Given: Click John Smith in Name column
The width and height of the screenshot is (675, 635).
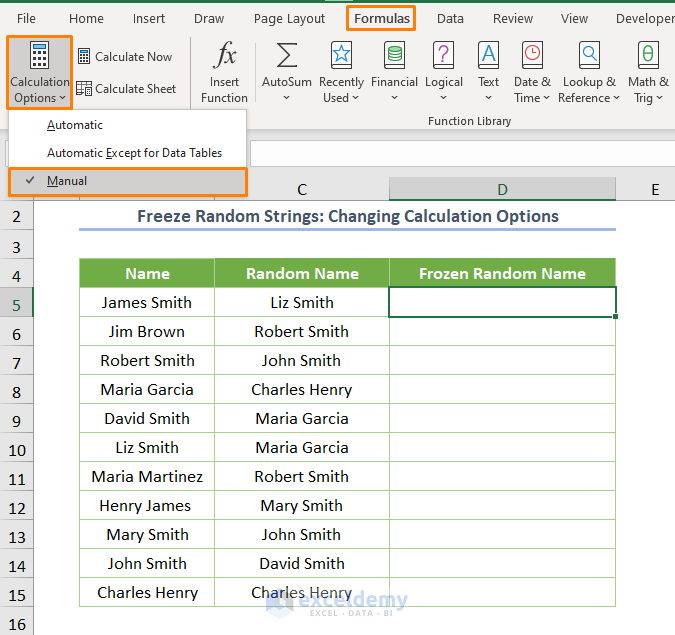Looking at the screenshot, I should pos(147,564).
